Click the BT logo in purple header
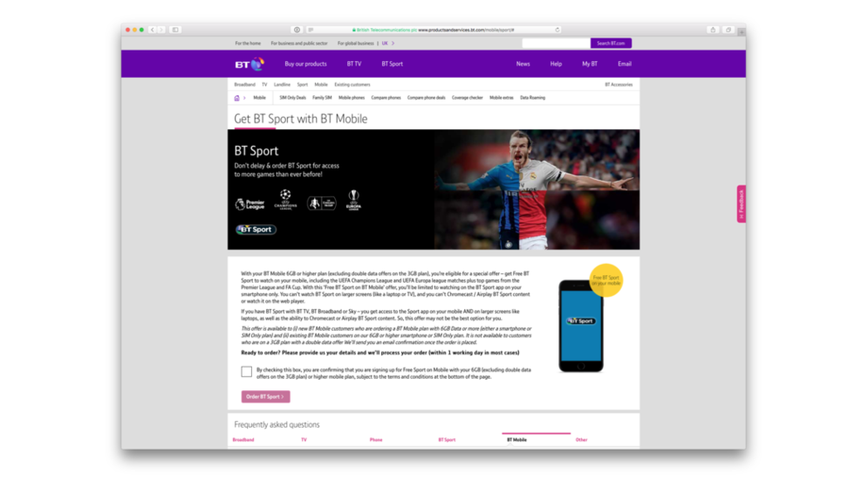Screen dimensions: 868x489 click(249, 65)
